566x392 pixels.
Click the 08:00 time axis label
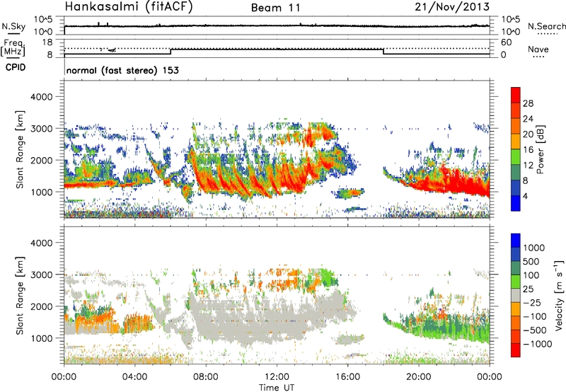coord(205,377)
